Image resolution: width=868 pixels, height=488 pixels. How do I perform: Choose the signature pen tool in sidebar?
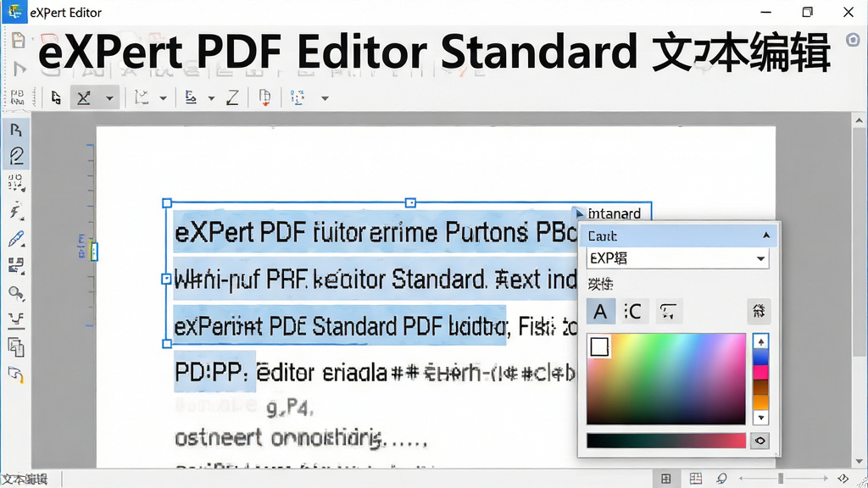pyautogui.click(x=17, y=156)
